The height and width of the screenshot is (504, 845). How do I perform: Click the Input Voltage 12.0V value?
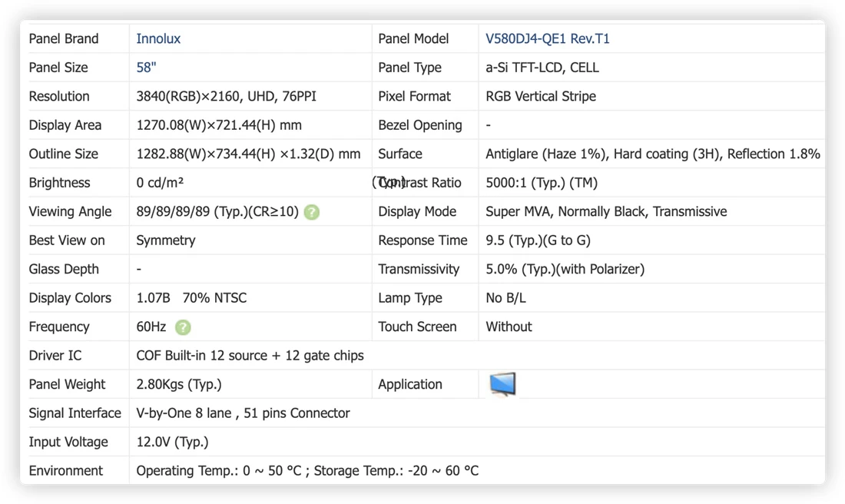tap(172, 442)
